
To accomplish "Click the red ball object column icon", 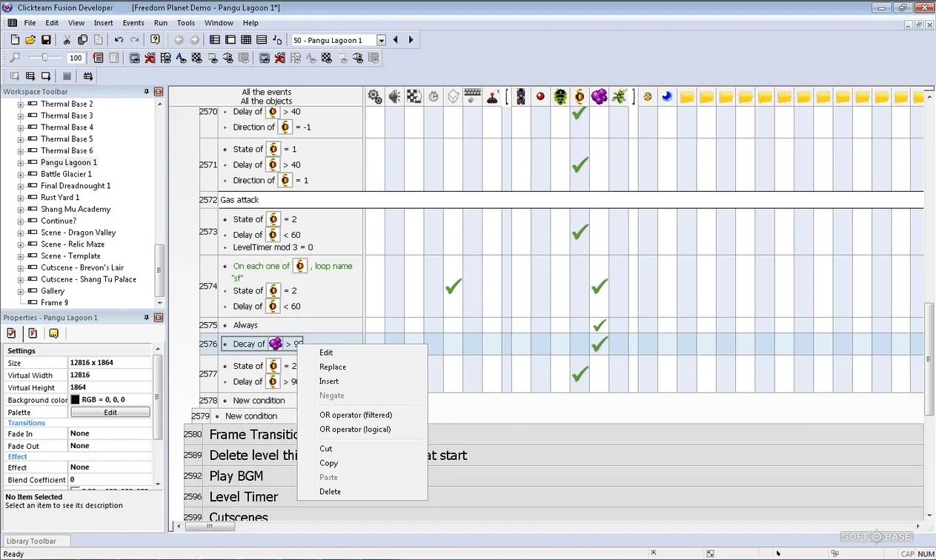I will pos(541,96).
